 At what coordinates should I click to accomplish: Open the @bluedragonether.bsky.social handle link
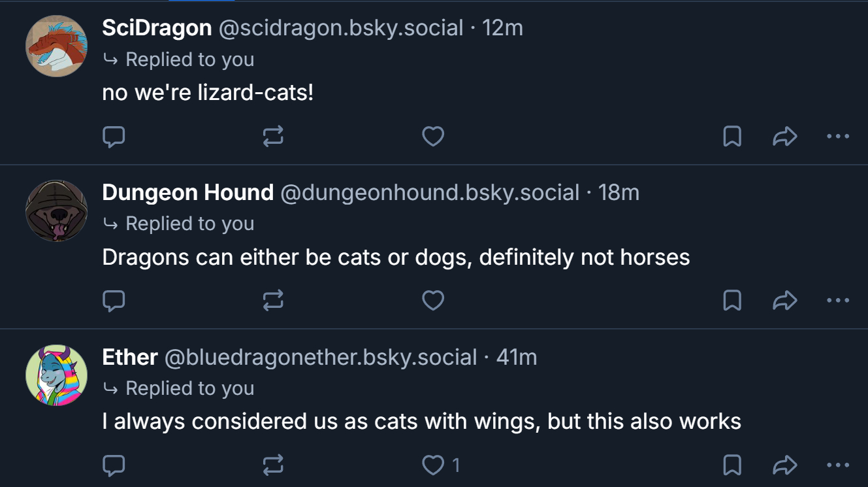tap(321, 357)
